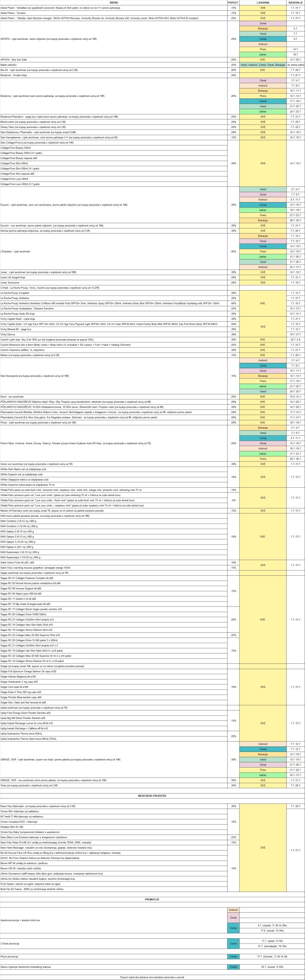The image size is (305, 980).
Task: Click the 'Vichy Dercos' cell
Action: point(113,335)
